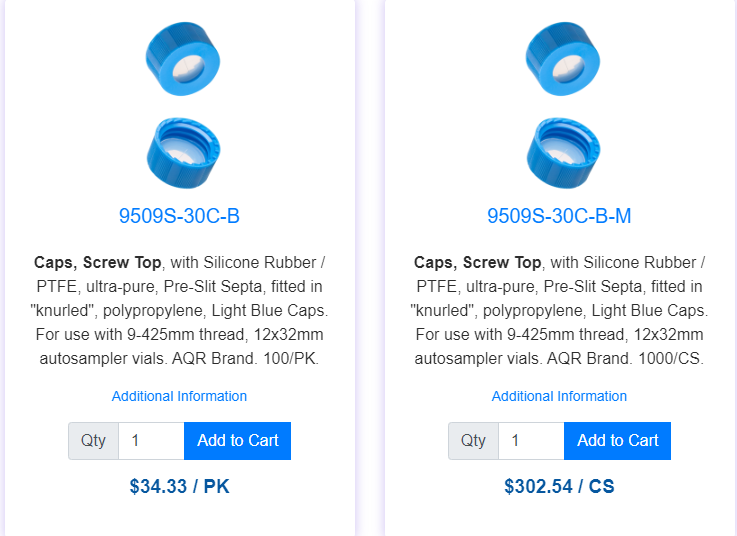Click the Qty label in the 9509S-30C-B card
This screenshot has width=737, height=536.
click(x=94, y=441)
